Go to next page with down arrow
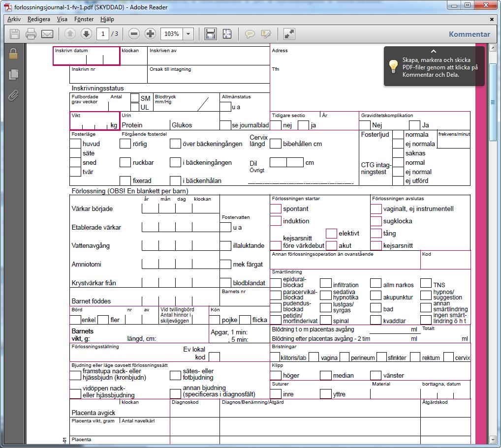501x448 pixels. tap(86, 34)
